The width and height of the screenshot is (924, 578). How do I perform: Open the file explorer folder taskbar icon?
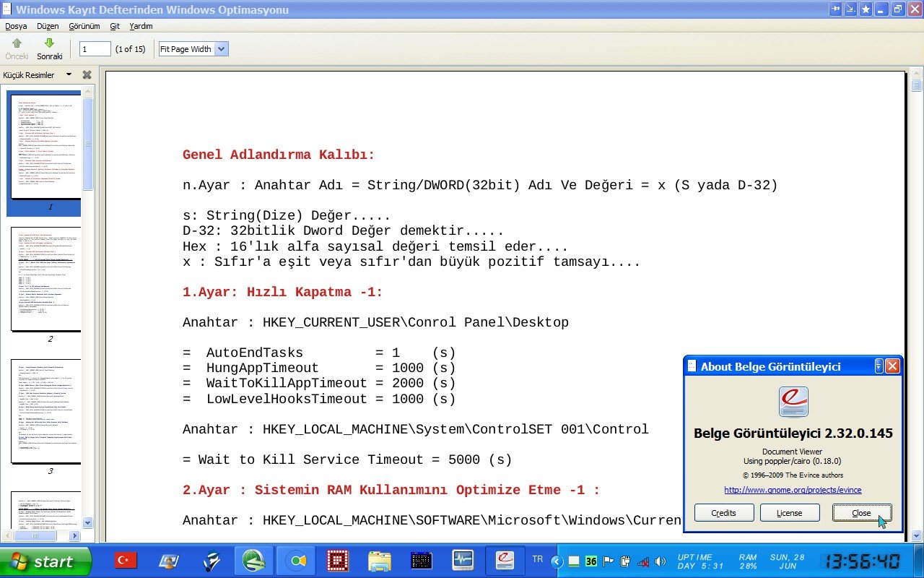pos(380,561)
